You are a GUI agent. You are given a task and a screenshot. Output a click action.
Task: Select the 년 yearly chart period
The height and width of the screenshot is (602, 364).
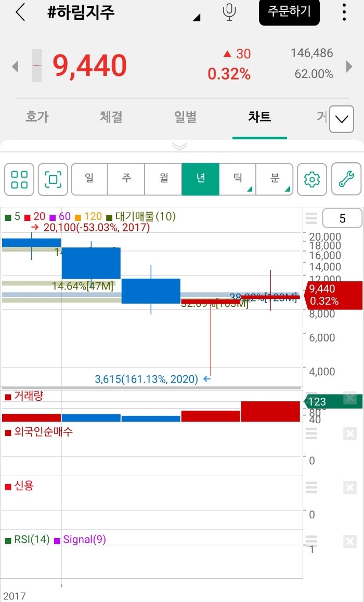point(200,179)
